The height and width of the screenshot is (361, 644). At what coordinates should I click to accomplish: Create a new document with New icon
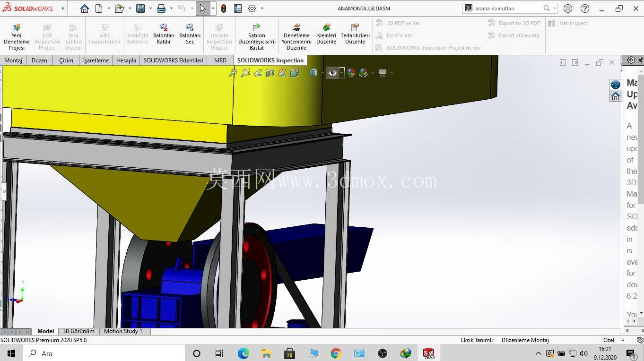tap(99, 9)
